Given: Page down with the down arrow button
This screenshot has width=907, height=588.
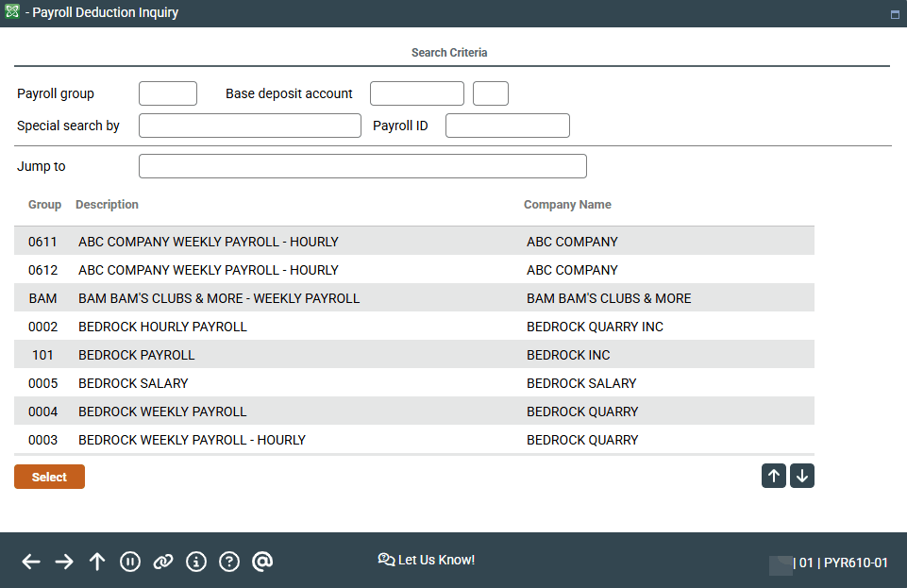Looking at the screenshot, I should coord(802,477).
